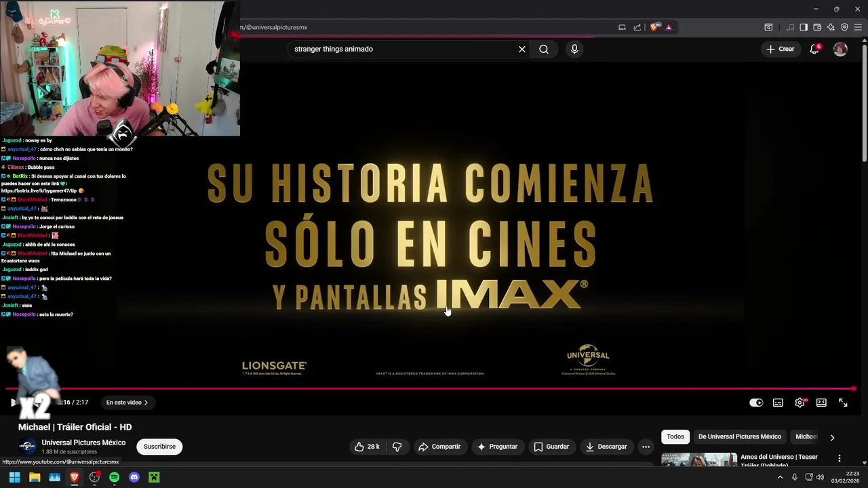Open YouTube notifications bell

(815, 49)
